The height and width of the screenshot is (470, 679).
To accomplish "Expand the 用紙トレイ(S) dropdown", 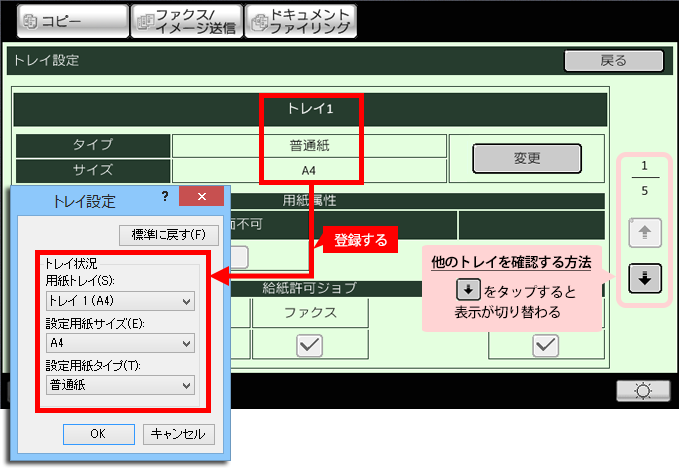I will click(121, 301).
